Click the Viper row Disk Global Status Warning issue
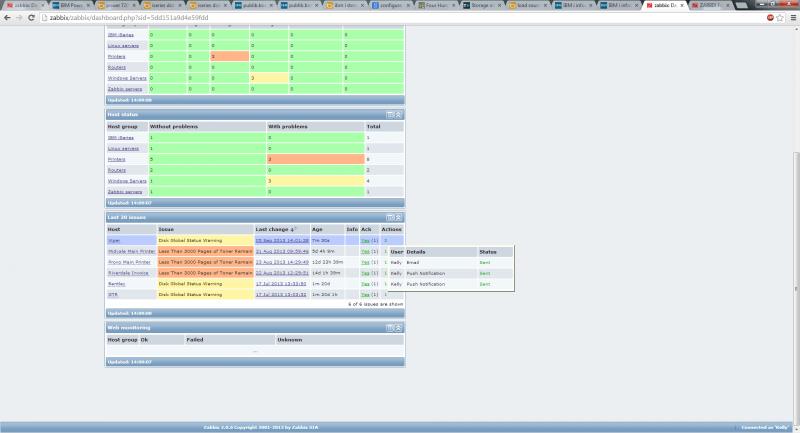The height and width of the screenshot is (433, 800). click(205, 240)
